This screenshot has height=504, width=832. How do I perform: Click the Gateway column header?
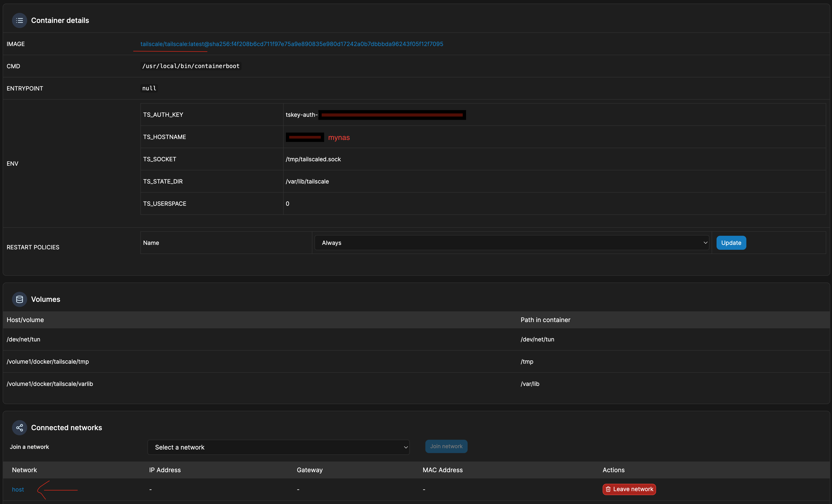[310, 470]
